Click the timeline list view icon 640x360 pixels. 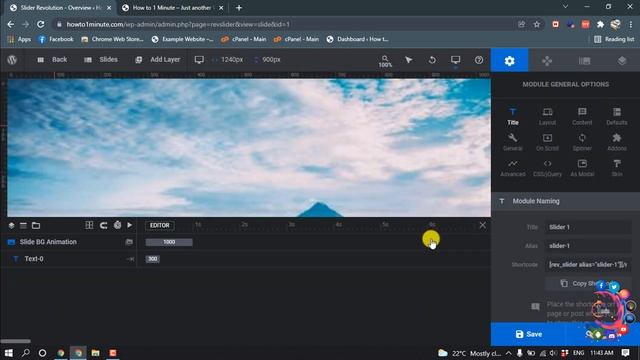click(x=23, y=225)
